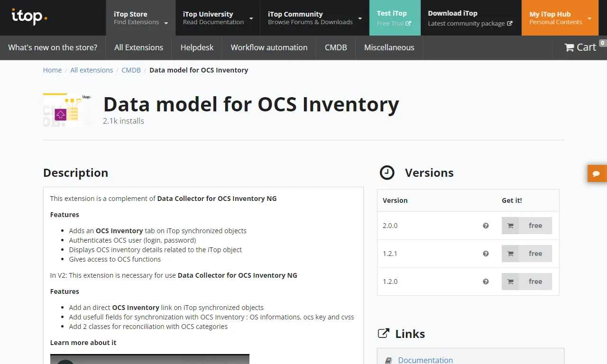The width and height of the screenshot is (607, 364).
Task: Open the Documentation link
Action: pyautogui.click(x=425, y=360)
